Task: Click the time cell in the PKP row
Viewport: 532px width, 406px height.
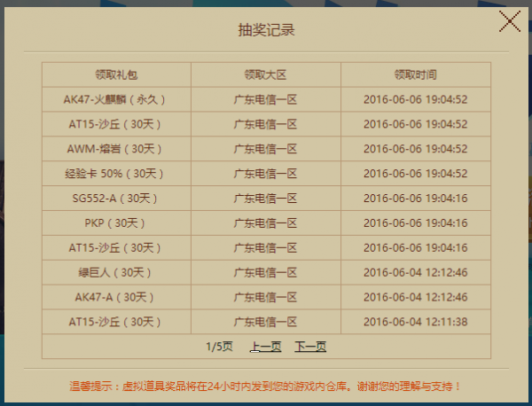Action: 416,223
